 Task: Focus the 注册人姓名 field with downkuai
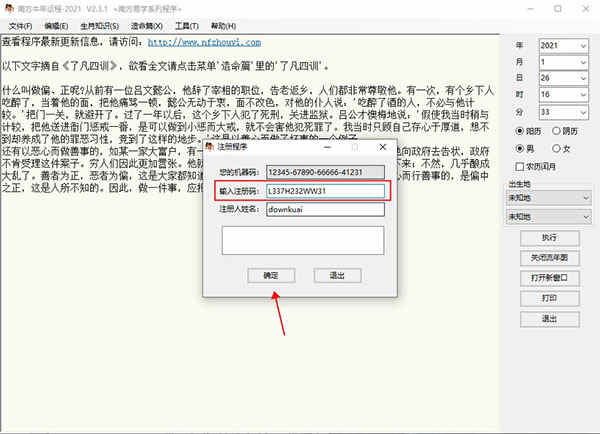(325, 209)
